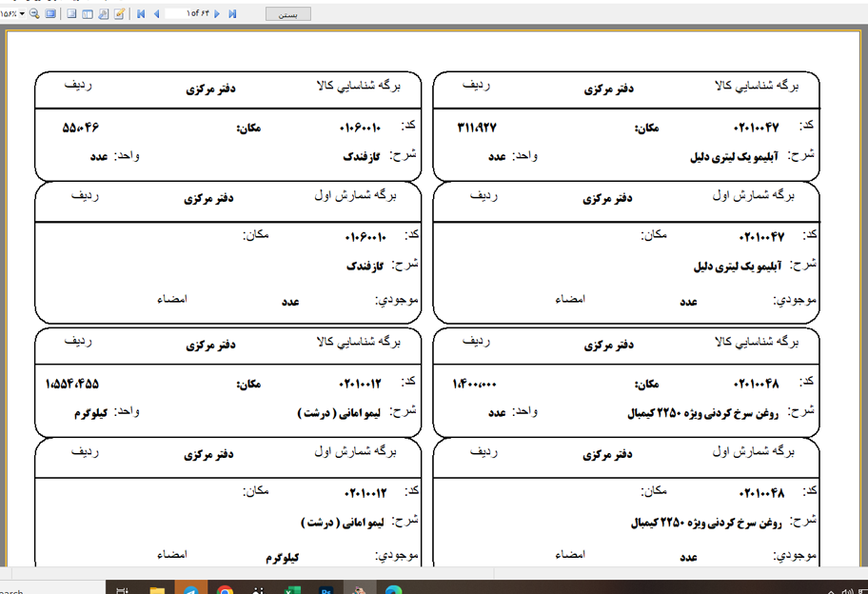Click 'روغن سرخ کردنی ویژه ۲۲۵۰ کیمبال' on شمارش card

tap(706, 523)
